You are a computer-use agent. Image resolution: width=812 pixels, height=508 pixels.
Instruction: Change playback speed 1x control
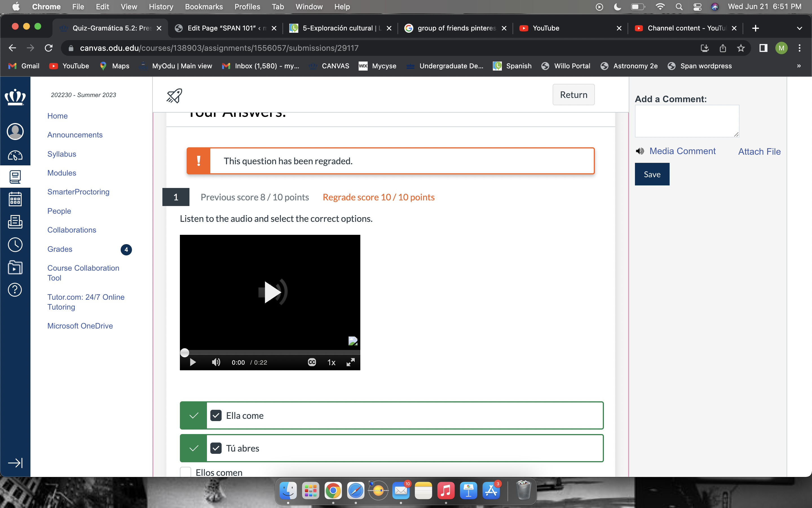[332, 362]
